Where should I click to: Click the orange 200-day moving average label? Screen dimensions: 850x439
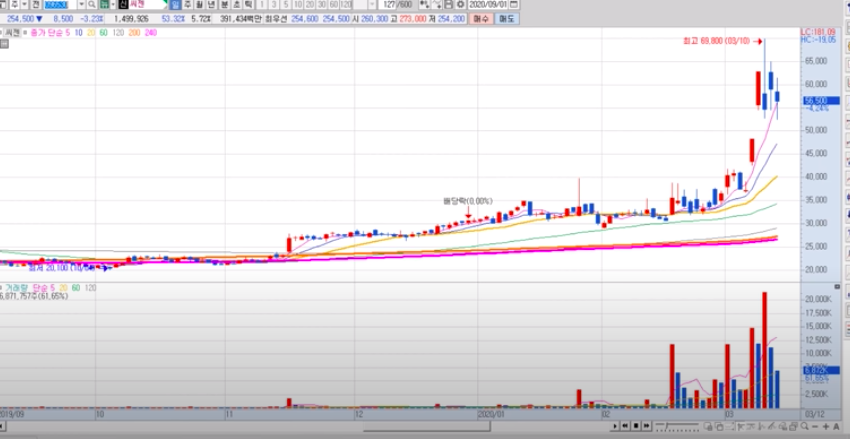[134, 33]
